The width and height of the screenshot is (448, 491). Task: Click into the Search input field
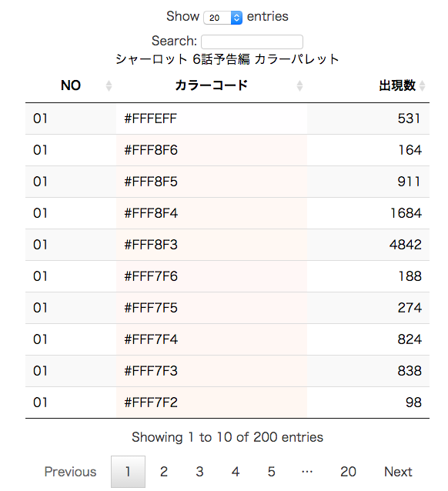(x=252, y=42)
